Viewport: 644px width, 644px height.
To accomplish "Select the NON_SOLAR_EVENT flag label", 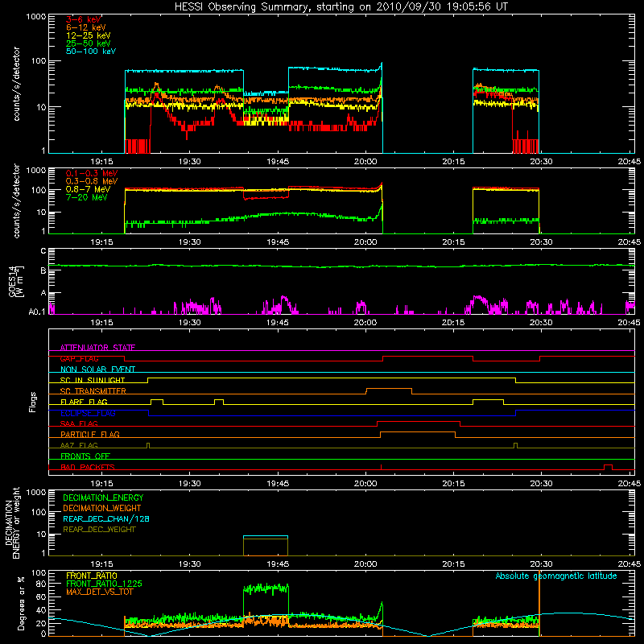I will point(97,369).
